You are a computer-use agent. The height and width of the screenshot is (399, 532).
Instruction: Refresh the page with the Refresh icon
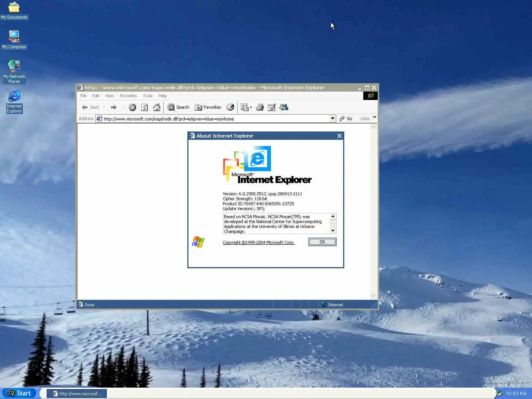(144, 107)
